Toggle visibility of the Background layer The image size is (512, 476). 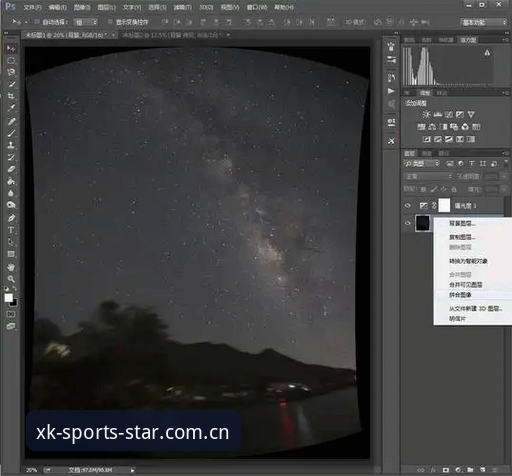pos(408,223)
